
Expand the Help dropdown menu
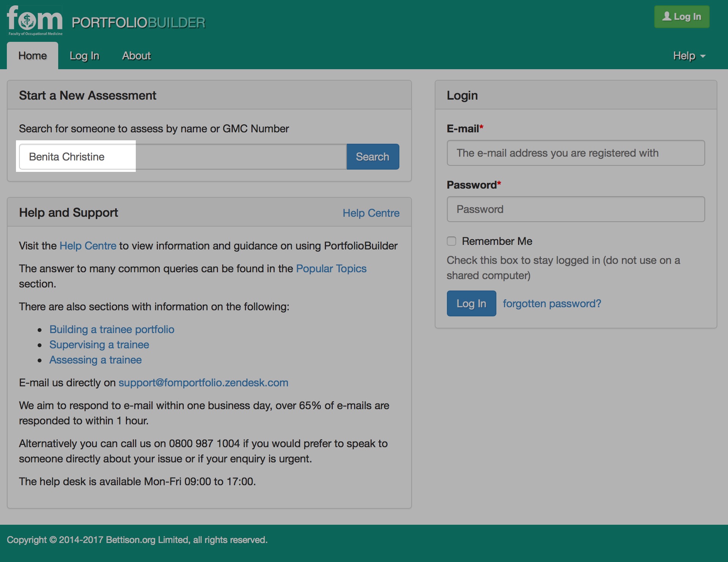[689, 56]
